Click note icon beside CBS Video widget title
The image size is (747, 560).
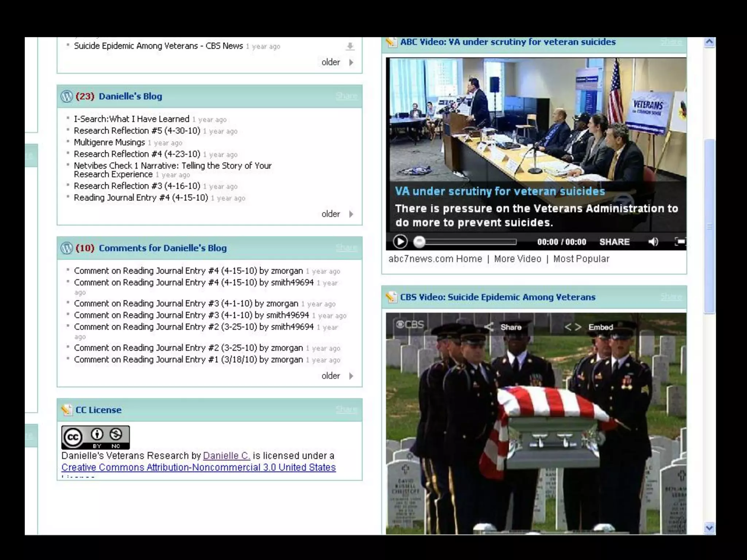(391, 297)
